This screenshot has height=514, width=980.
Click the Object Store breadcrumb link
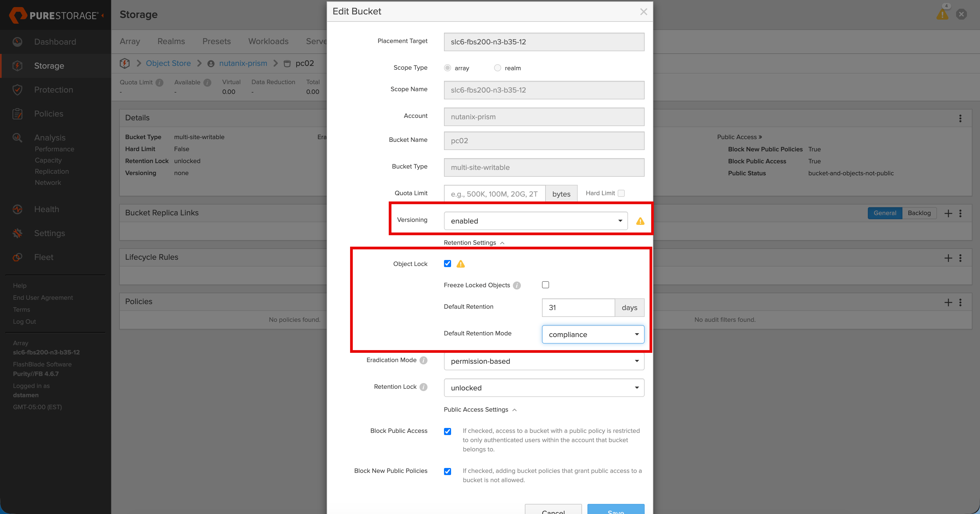pos(168,63)
